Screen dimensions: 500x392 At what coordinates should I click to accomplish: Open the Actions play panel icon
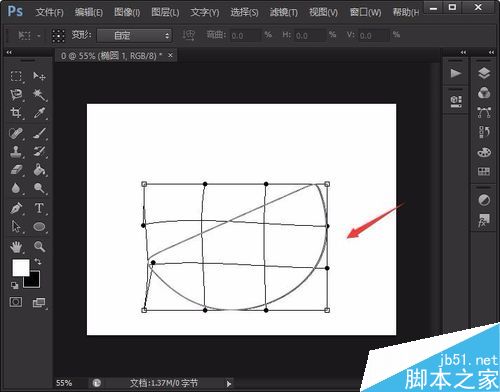456,73
